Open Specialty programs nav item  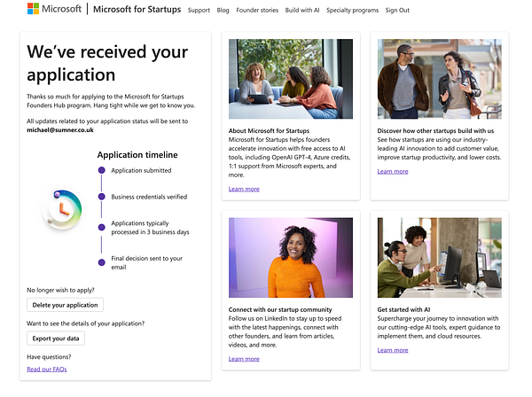pyautogui.click(x=352, y=10)
